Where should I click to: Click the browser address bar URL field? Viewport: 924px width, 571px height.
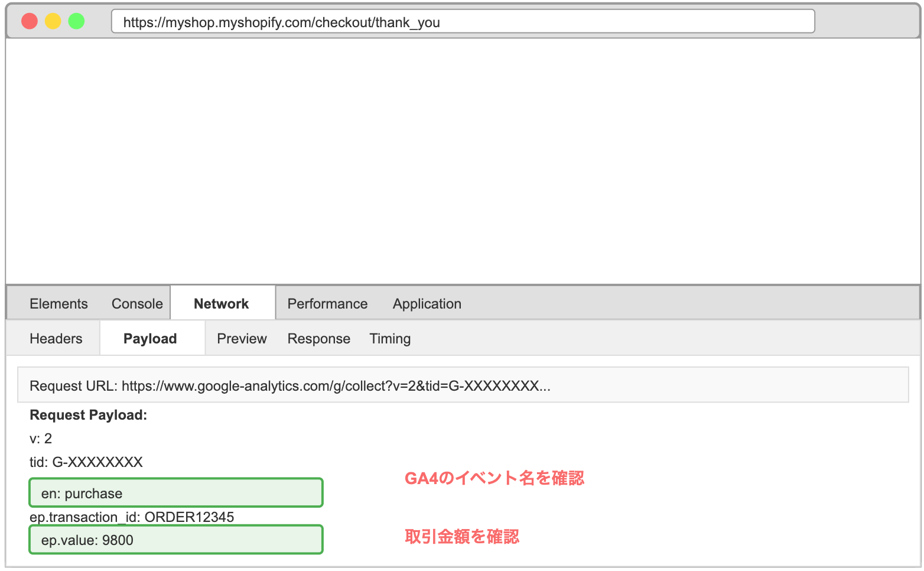pos(463,22)
